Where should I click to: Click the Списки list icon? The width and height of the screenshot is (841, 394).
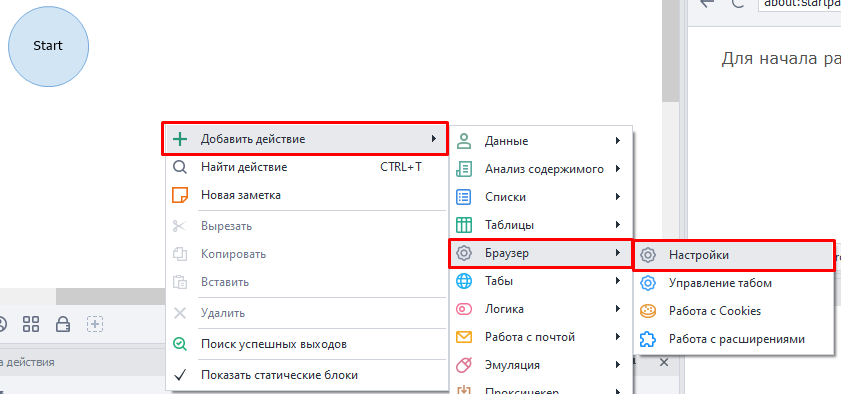[x=463, y=197]
